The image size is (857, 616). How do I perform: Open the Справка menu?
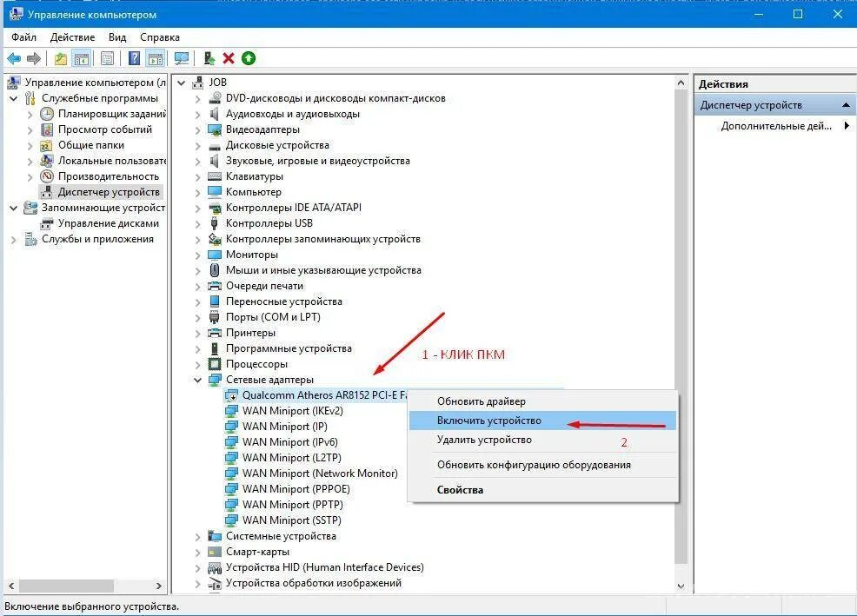[160, 37]
